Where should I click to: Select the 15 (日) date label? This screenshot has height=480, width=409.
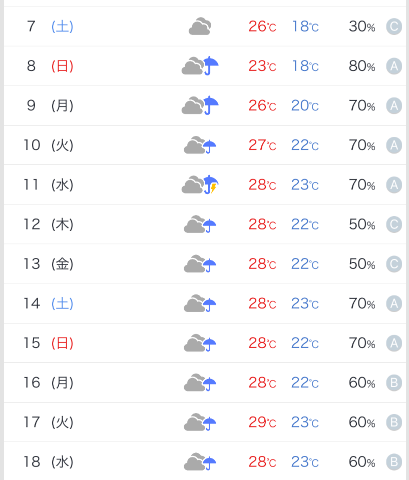point(48,343)
